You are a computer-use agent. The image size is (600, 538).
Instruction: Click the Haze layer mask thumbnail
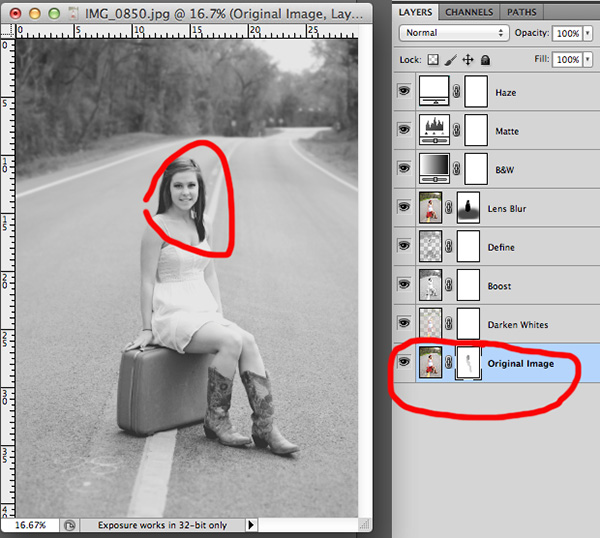[x=476, y=91]
